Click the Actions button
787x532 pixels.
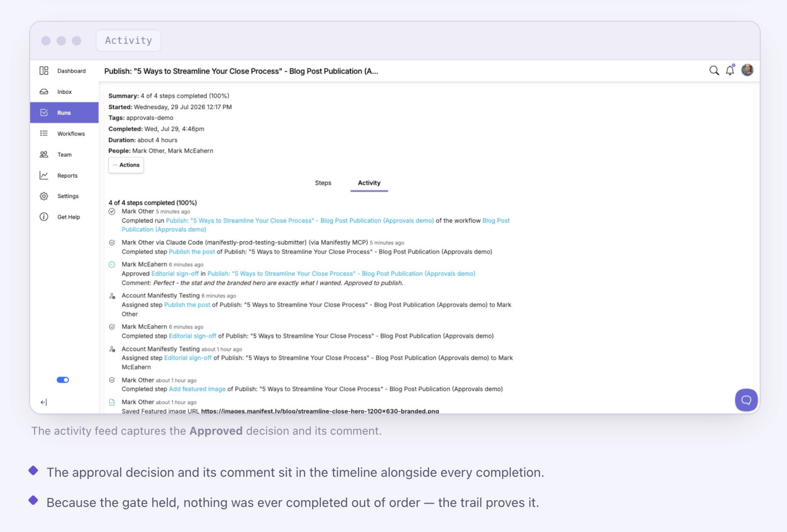click(126, 165)
